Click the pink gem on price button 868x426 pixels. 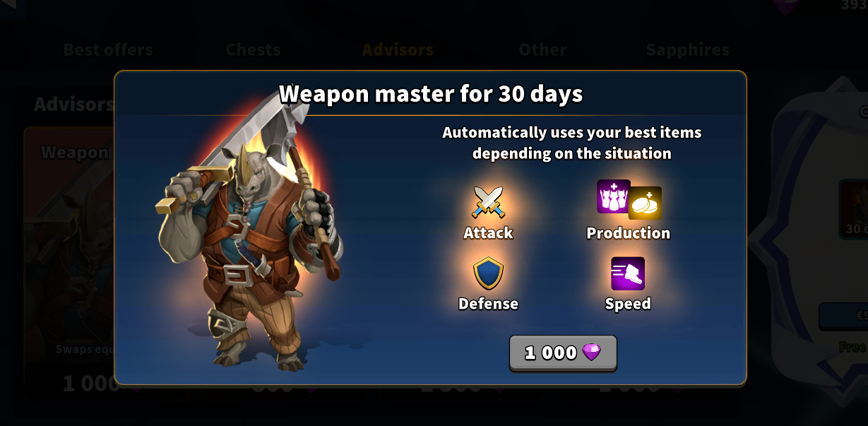(591, 353)
